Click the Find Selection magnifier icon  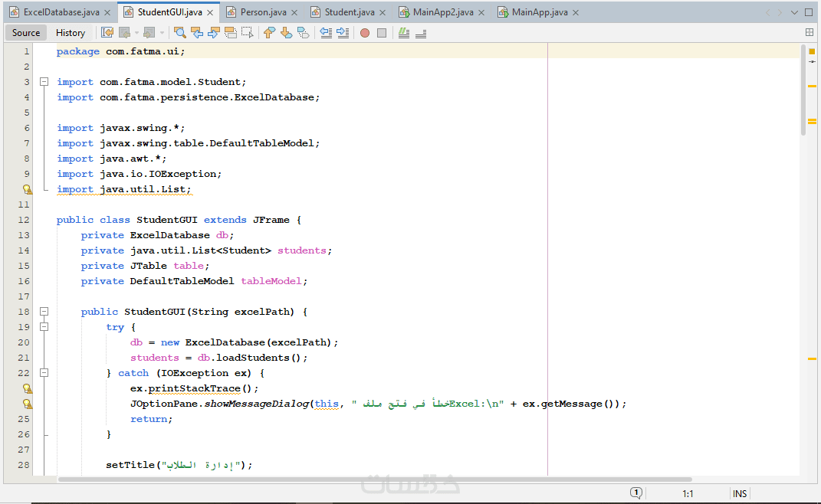[x=179, y=33]
